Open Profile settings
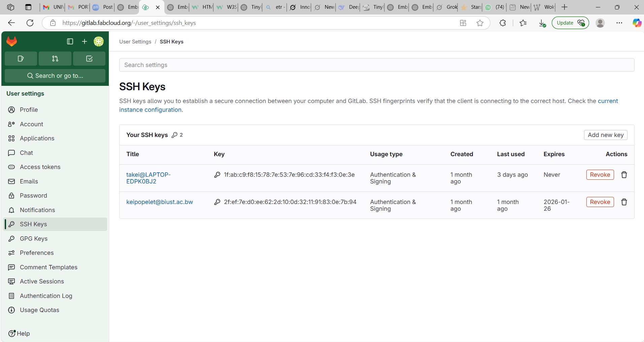Image resolution: width=644 pixels, height=342 pixels. 56,110
